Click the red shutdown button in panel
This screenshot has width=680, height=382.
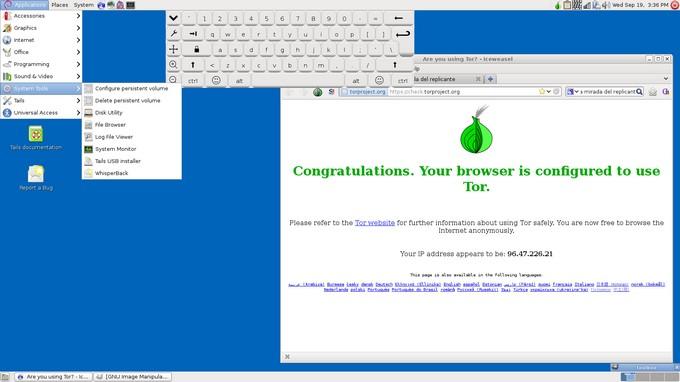[675, 5]
